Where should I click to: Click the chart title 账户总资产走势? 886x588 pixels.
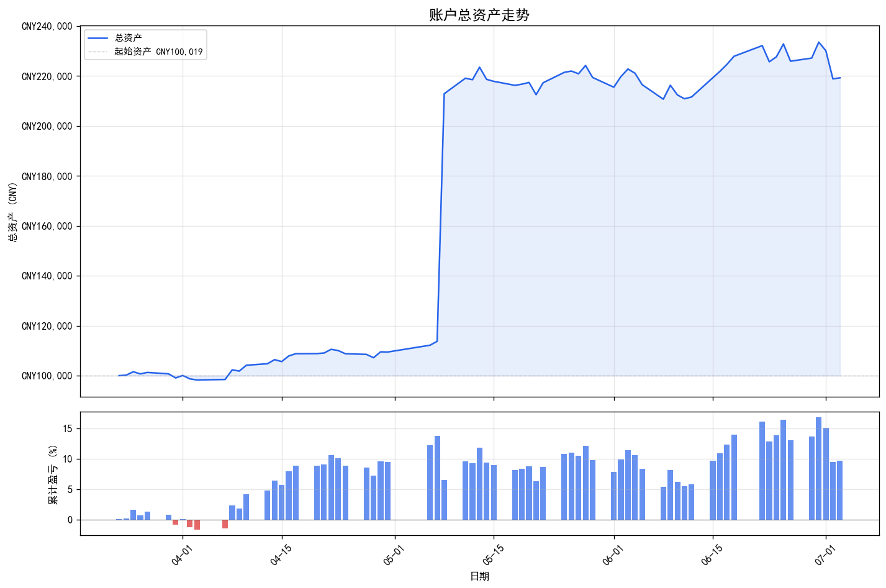click(x=479, y=15)
